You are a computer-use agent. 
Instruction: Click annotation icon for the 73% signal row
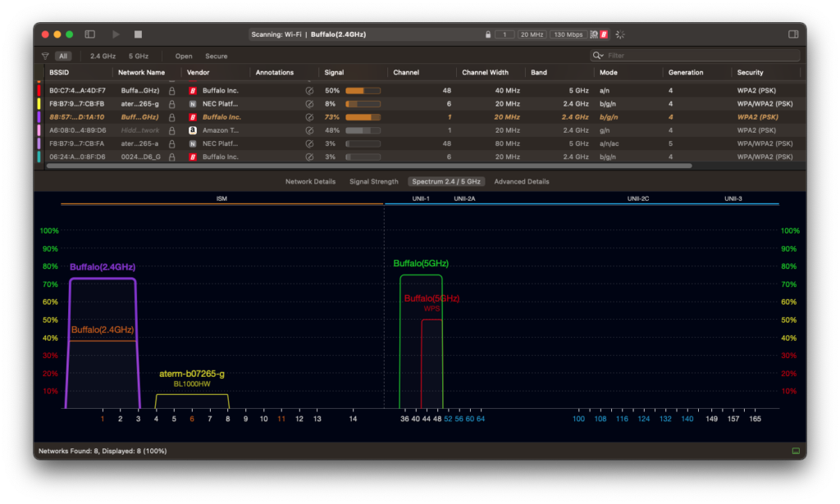[x=309, y=117]
